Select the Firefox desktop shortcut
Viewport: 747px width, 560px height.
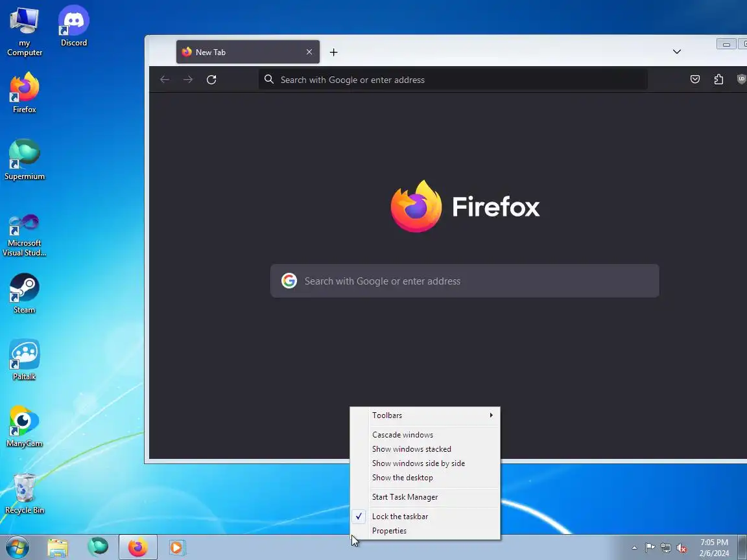[24, 93]
